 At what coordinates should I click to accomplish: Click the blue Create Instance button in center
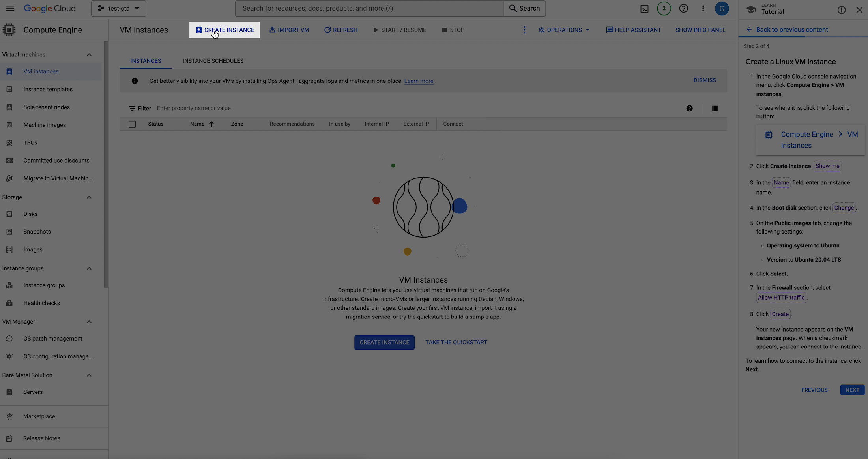(384, 343)
